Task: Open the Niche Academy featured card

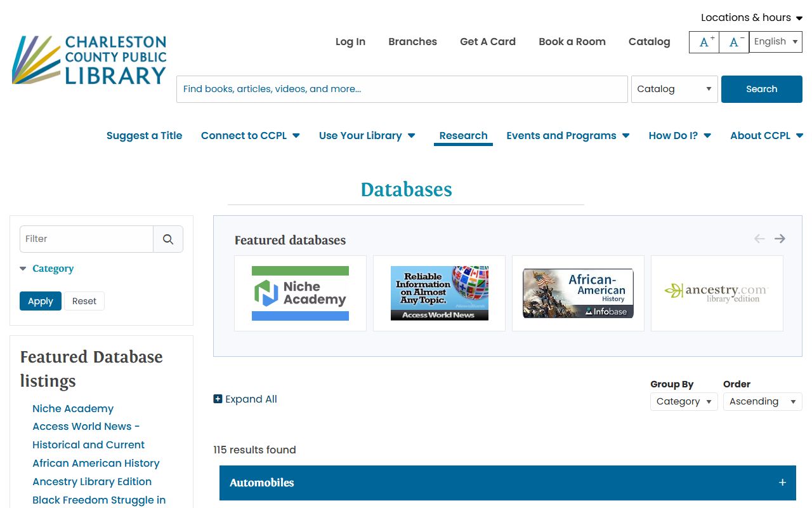Action: click(x=300, y=293)
